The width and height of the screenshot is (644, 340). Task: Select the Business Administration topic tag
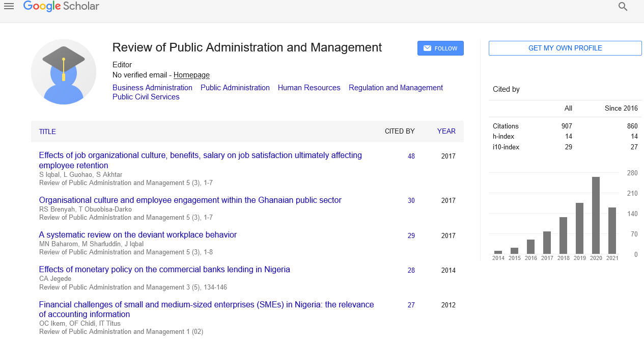(x=152, y=88)
